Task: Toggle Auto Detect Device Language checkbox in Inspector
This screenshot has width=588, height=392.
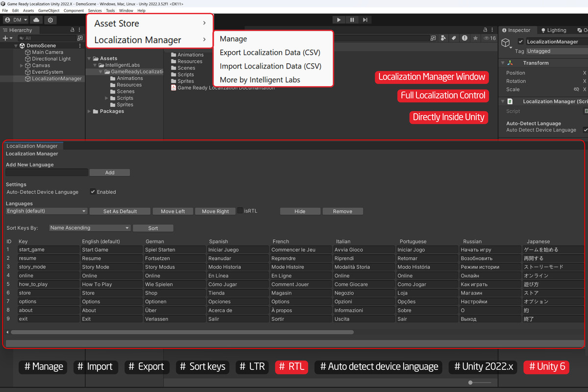Action: pos(585,130)
